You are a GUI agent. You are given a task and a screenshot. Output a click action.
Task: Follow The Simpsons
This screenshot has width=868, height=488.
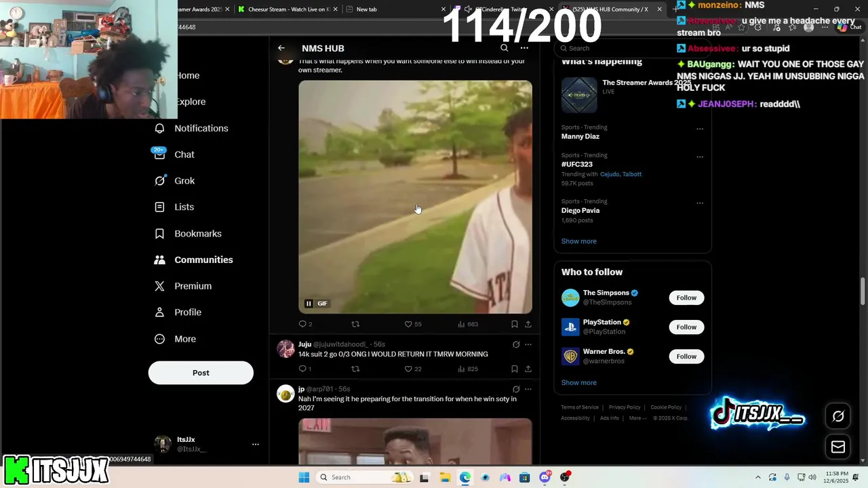[x=686, y=298]
